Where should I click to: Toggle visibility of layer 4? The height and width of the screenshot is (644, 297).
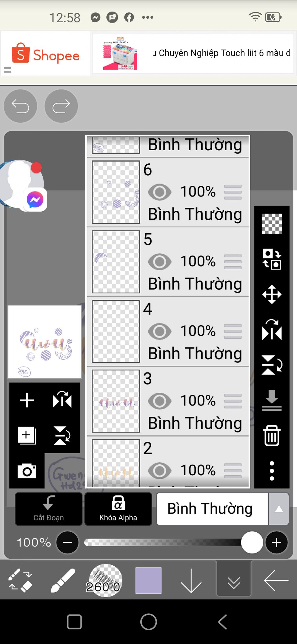click(x=160, y=331)
